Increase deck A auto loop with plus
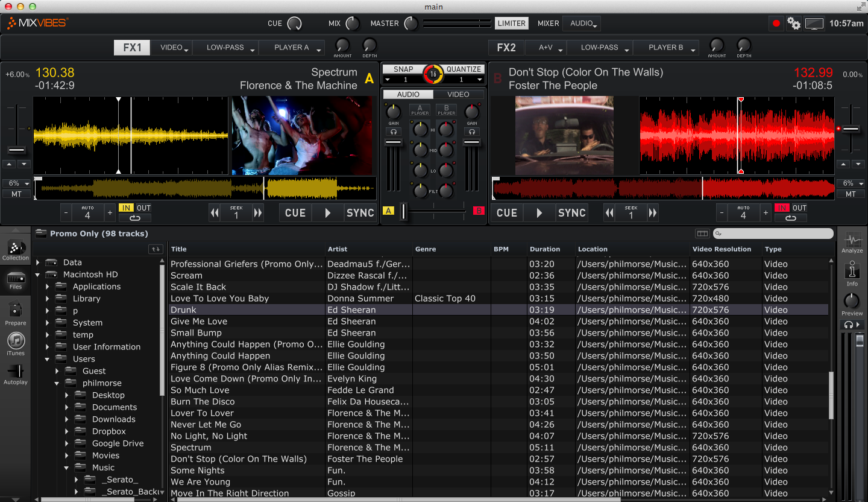 (x=110, y=212)
